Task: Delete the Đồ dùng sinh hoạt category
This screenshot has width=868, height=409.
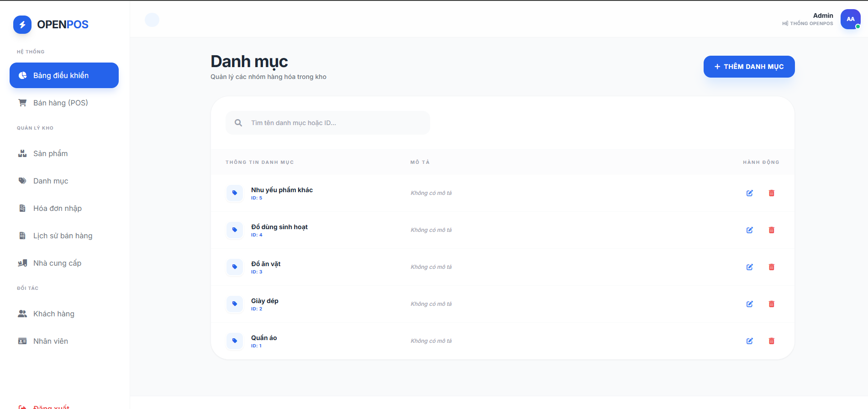Action: (771, 230)
